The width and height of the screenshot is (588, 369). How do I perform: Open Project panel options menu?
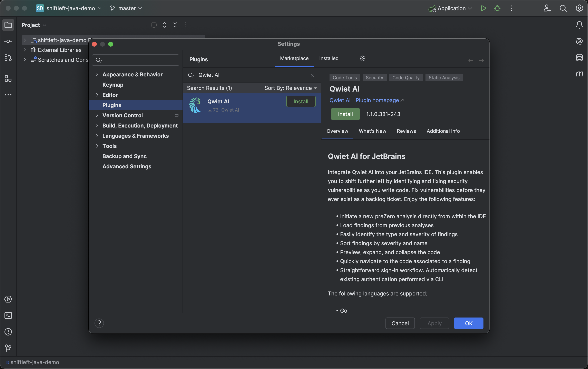click(x=186, y=25)
